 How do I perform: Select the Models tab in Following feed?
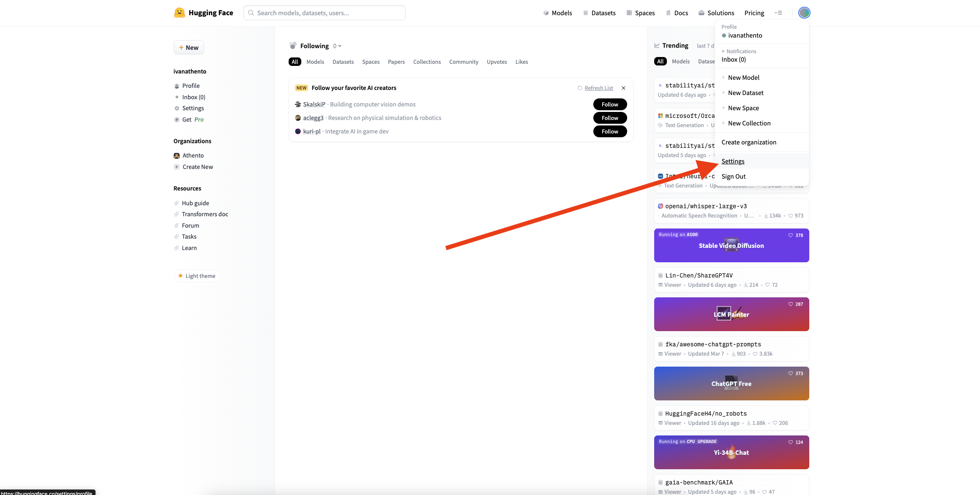[x=315, y=62]
